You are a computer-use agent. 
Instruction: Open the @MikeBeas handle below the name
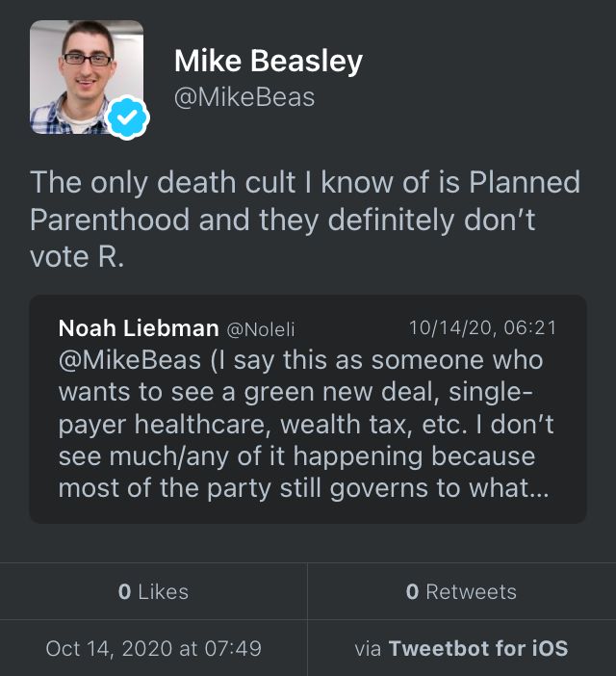[244, 98]
